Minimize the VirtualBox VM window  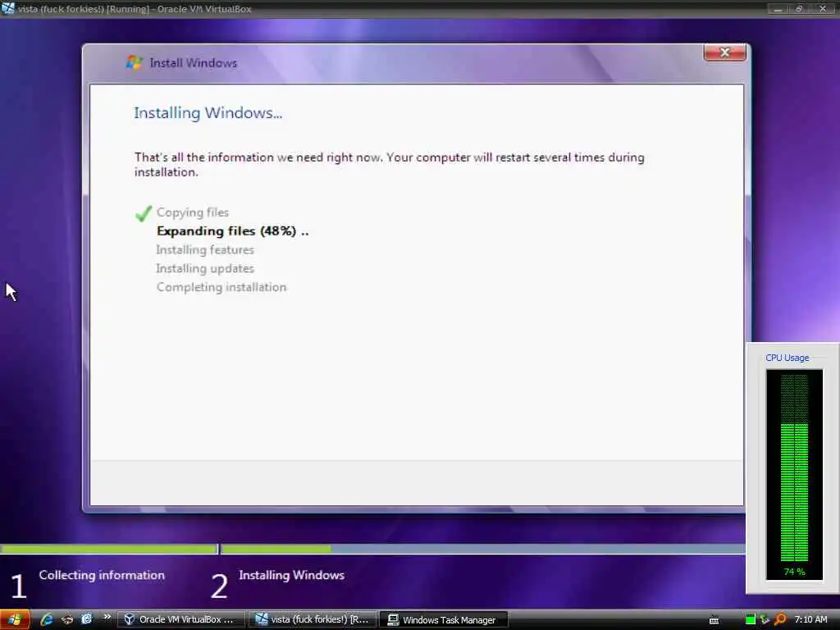778,9
